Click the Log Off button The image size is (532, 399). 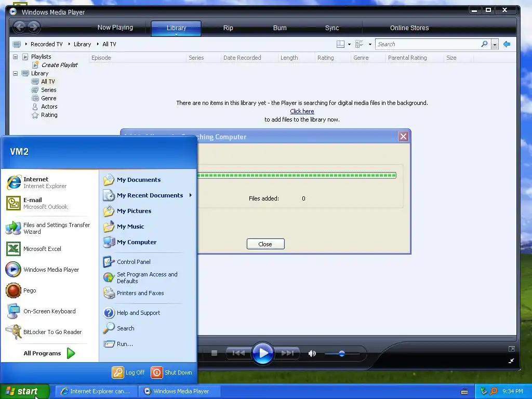128,373
